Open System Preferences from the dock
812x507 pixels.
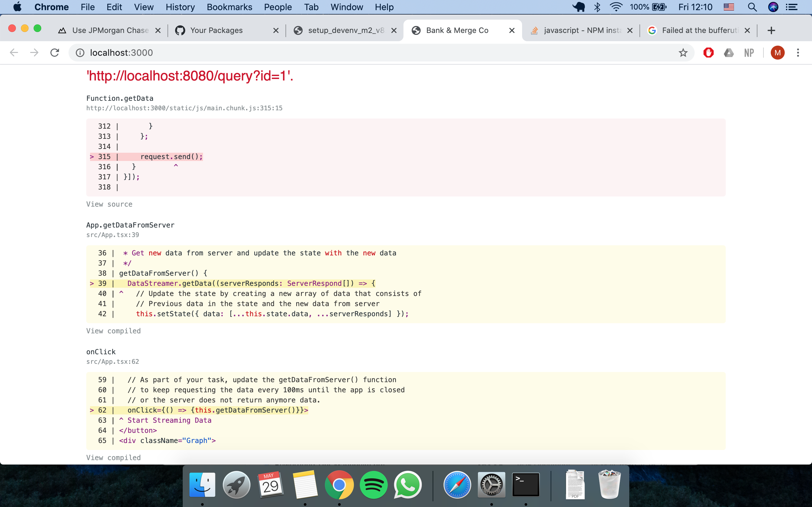point(491,485)
